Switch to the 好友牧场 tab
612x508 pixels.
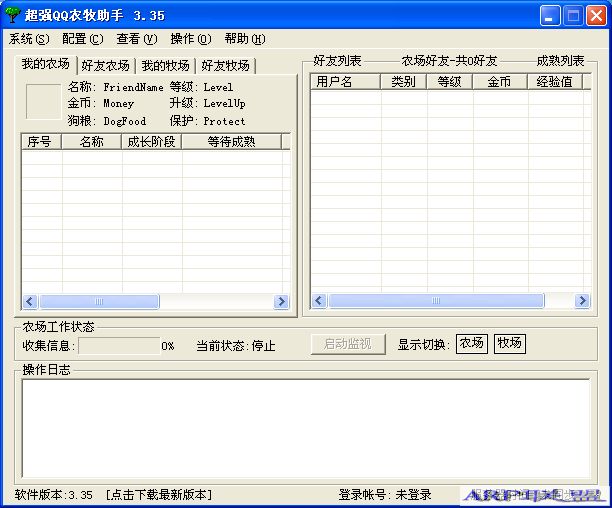click(x=226, y=66)
